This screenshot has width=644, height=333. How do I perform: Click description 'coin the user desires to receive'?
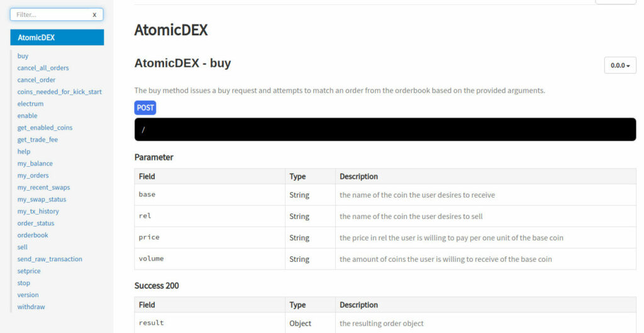pyautogui.click(x=418, y=195)
